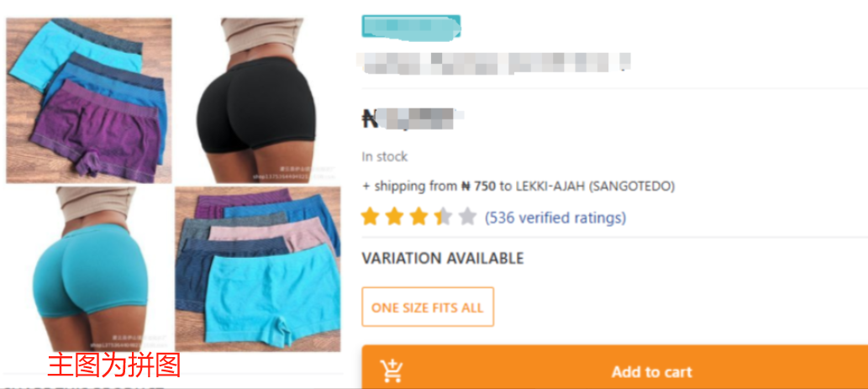Click the Add to cart text

point(651,372)
